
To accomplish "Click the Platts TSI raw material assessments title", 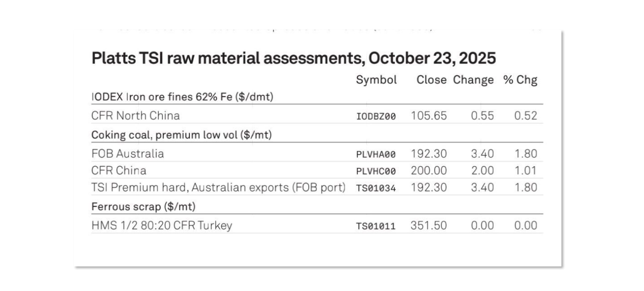I will 293,58.
